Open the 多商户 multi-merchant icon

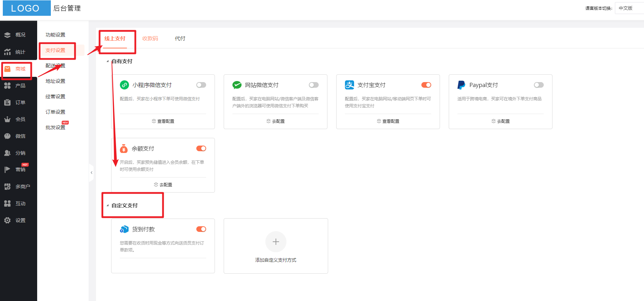tap(7, 187)
